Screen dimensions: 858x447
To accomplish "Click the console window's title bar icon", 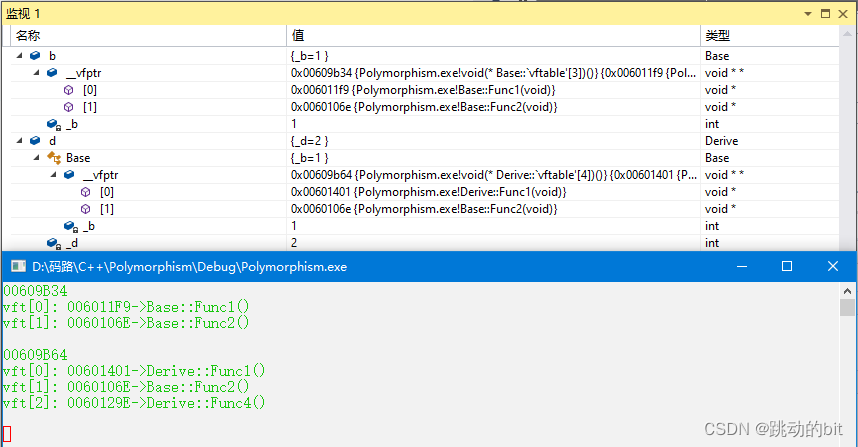I will pos(16,267).
